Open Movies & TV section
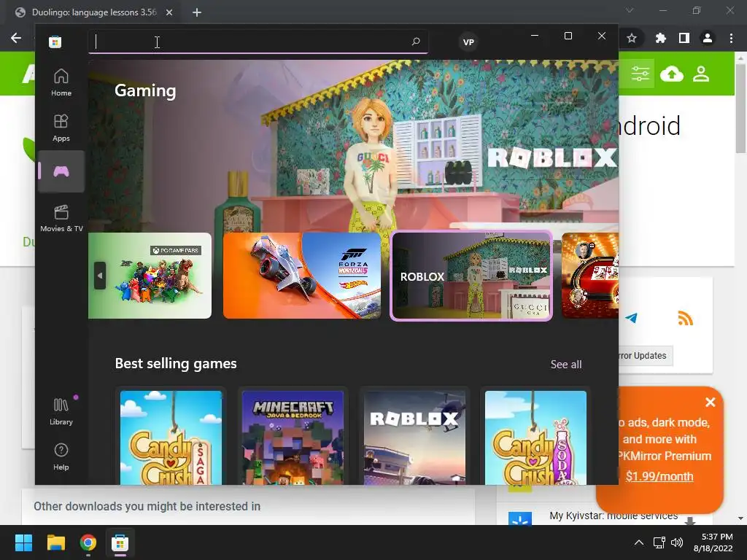 tap(61, 218)
